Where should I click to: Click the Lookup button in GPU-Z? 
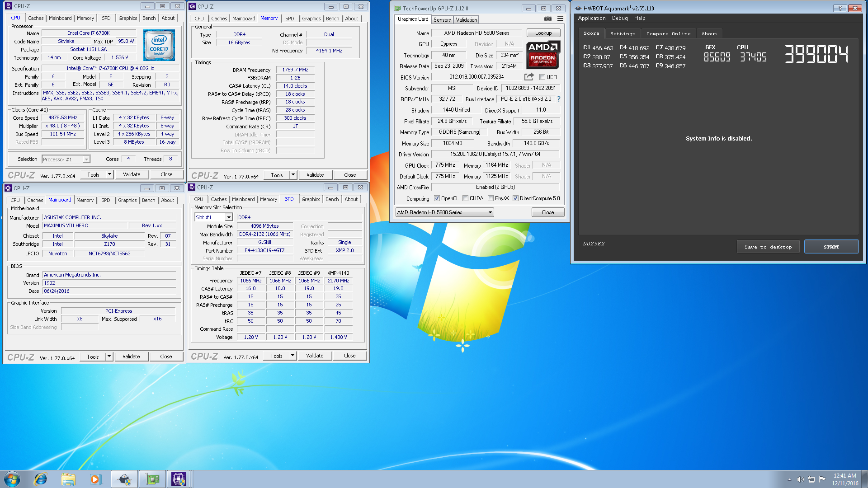point(543,33)
